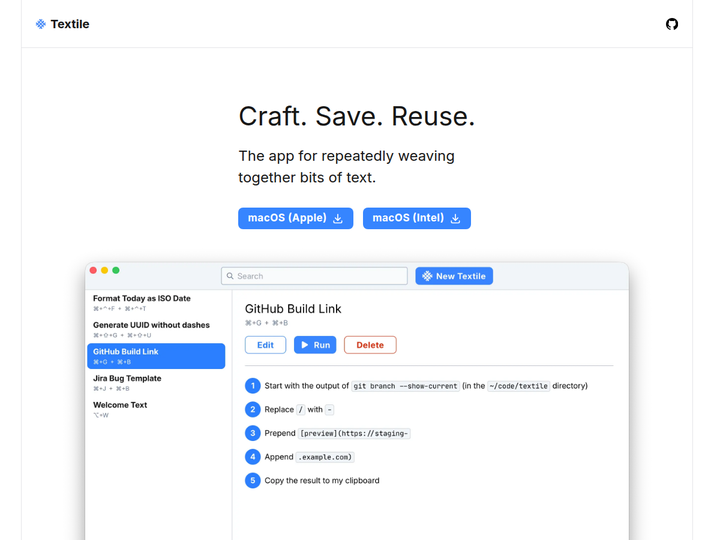Click the '~/code/textile' directory code

point(518,386)
